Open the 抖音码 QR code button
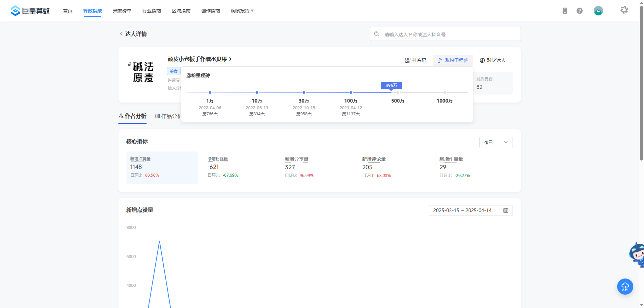644x308 pixels. (x=416, y=60)
